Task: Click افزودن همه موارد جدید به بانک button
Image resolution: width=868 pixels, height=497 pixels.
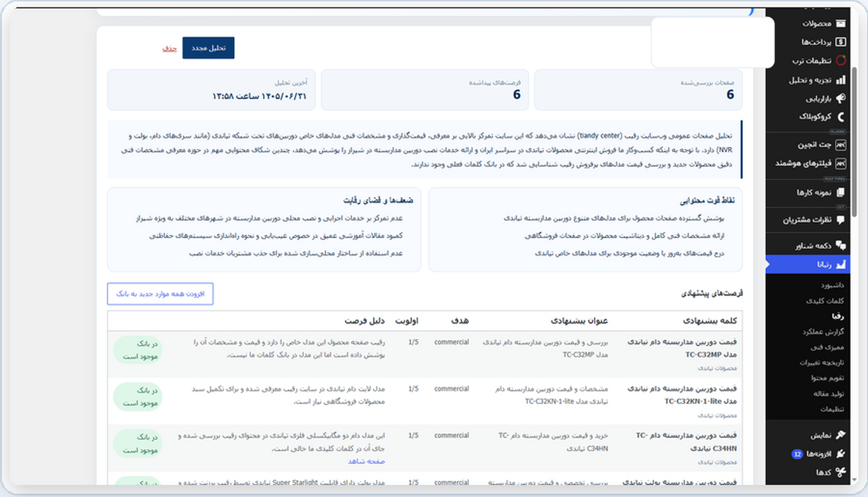Action: click(x=160, y=294)
